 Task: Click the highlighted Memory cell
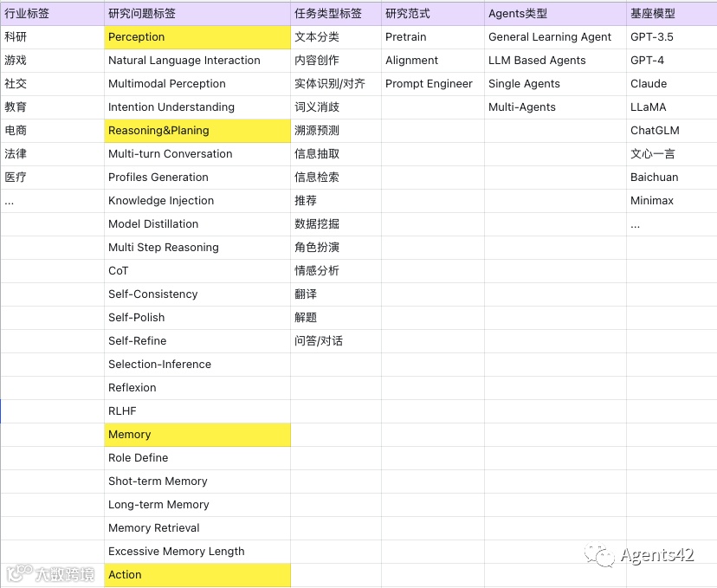click(x=197, y=435)
